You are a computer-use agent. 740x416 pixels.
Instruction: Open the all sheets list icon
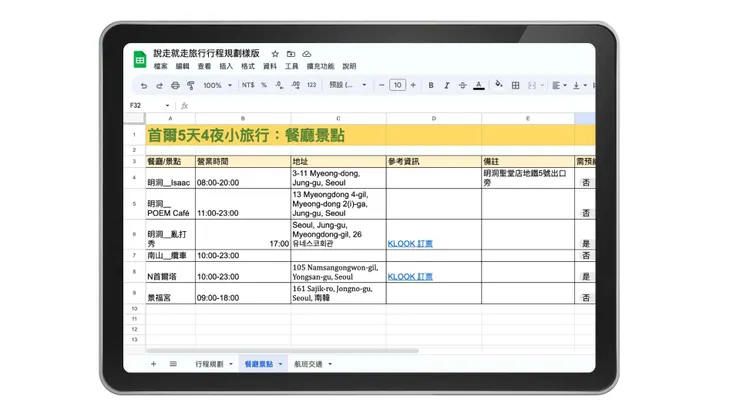(x=173, y=364)
